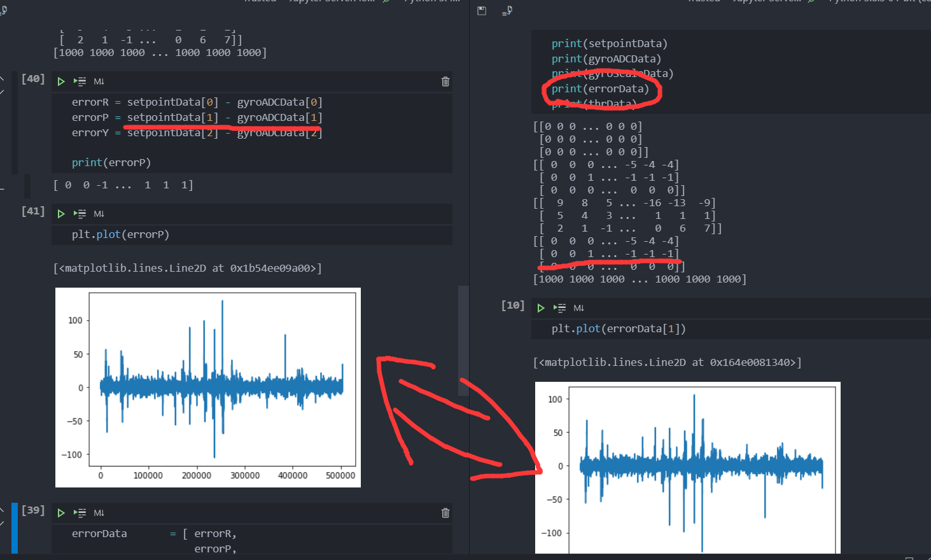Click toolbar icon at left notebook's top corner
This screenshot has height=560, width=931.
point(3,10)
